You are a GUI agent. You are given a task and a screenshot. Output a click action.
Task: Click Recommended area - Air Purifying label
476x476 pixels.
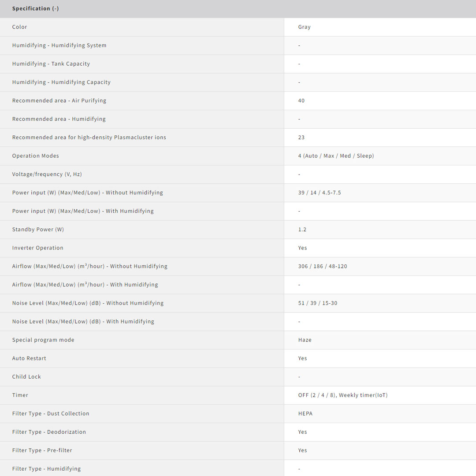coord(59,100)
